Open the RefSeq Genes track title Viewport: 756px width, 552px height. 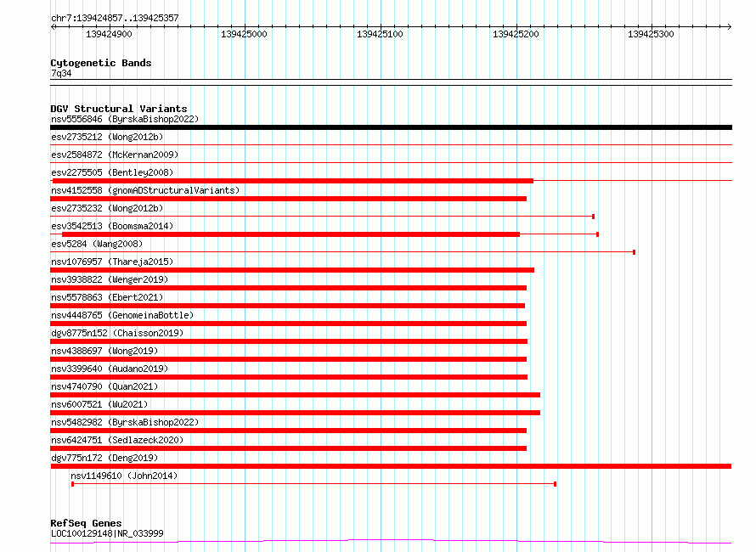[87, 523]
